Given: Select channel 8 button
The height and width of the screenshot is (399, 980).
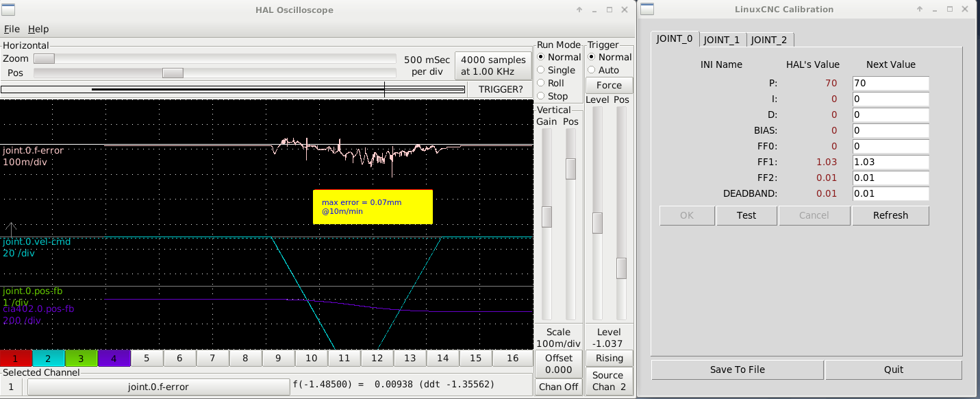Looking at the screenshot, I should click(x=246, y=358).
